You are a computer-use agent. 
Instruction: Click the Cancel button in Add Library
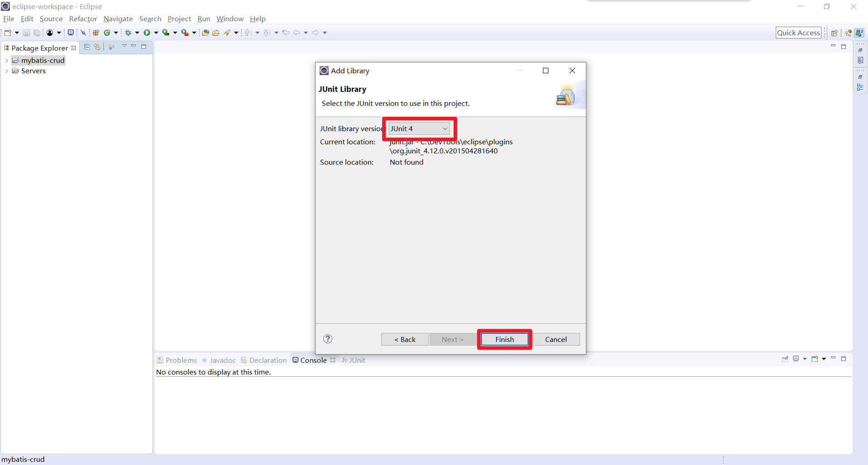pos(556,339)
